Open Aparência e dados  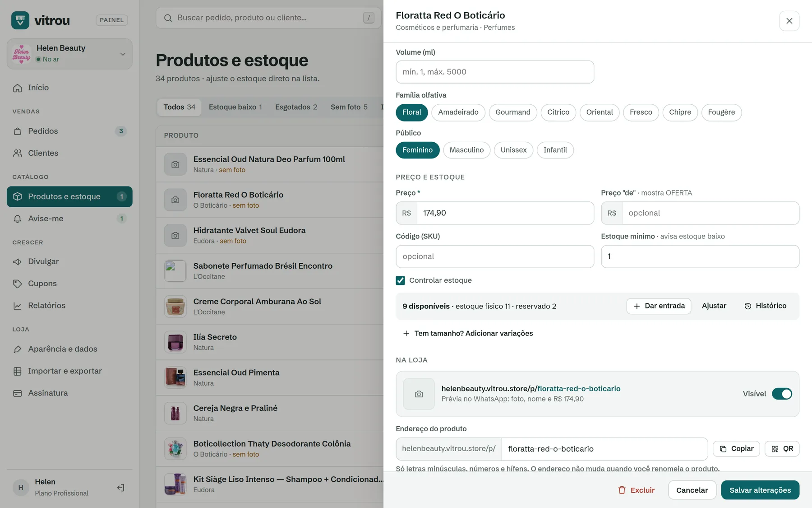pyautogui.click(x=69, y=349)
